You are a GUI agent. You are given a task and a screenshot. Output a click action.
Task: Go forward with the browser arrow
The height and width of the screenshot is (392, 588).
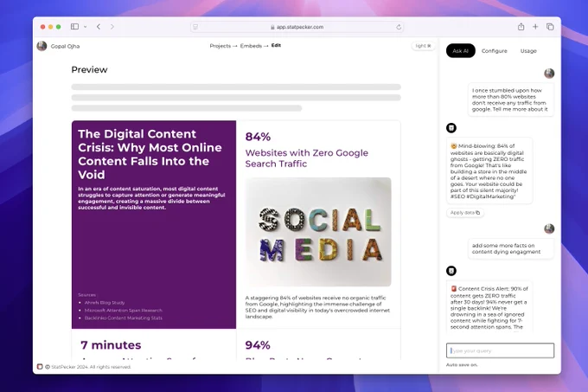point(112,27)
